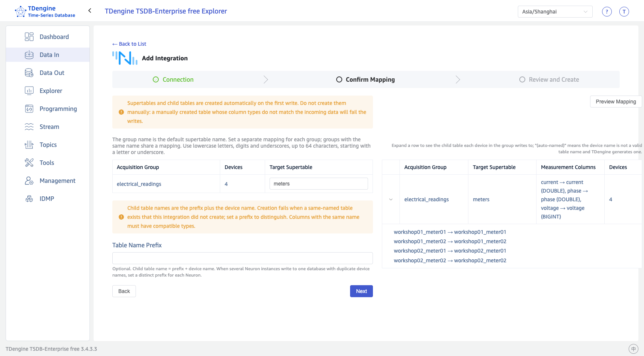644x356 pixels.
Task: Click the language switch icon at bottom right
Action: click(633, 349)
